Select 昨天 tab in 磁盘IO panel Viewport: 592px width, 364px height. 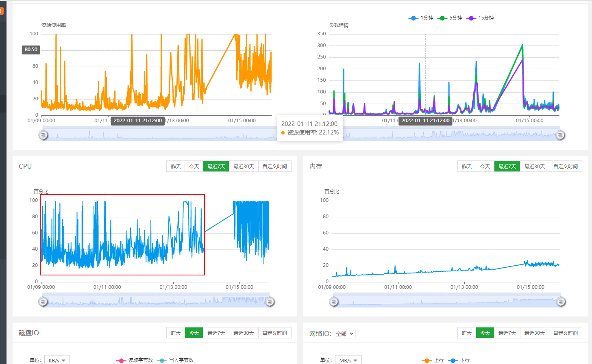point(176,333)
